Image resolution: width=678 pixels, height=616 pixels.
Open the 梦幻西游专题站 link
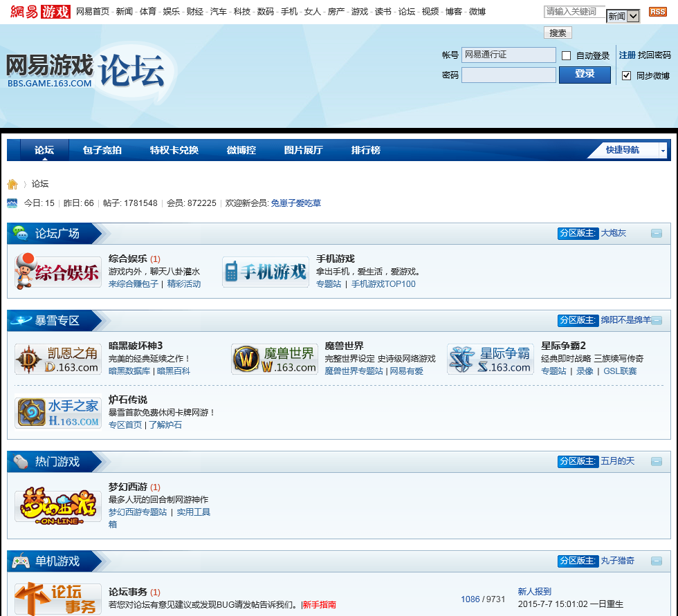(138, 512)
